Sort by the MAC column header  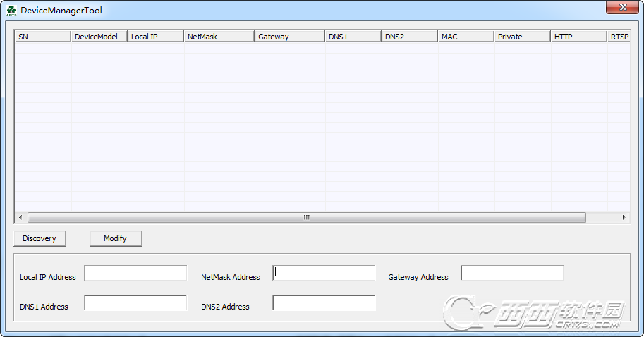(466, 36)
